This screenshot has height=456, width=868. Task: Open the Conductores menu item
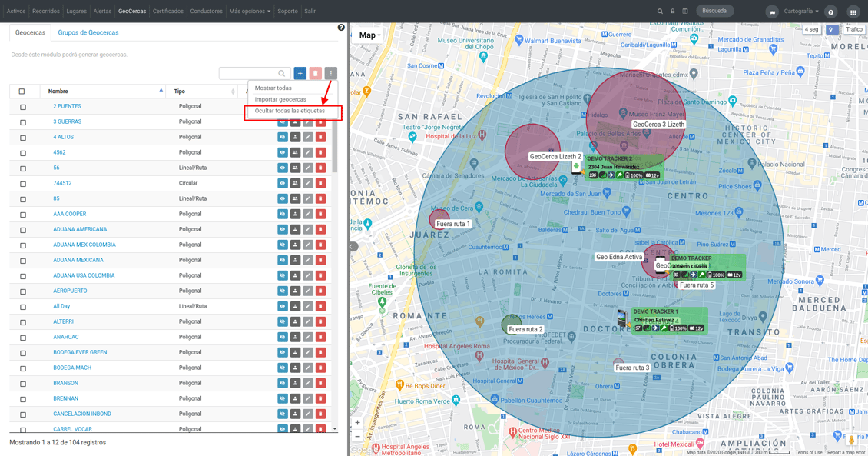(x=206, y=11)
